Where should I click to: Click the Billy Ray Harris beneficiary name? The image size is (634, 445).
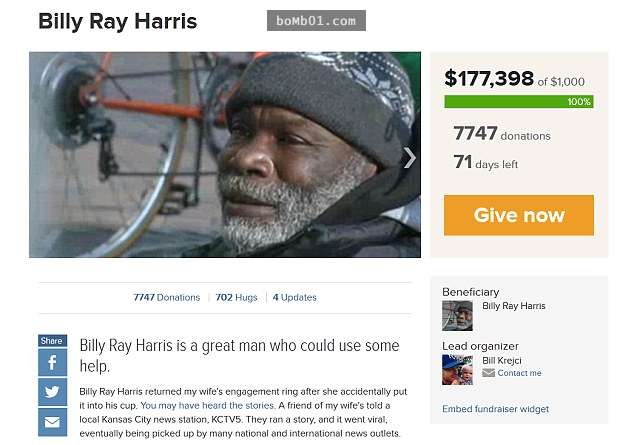point(514,306)
